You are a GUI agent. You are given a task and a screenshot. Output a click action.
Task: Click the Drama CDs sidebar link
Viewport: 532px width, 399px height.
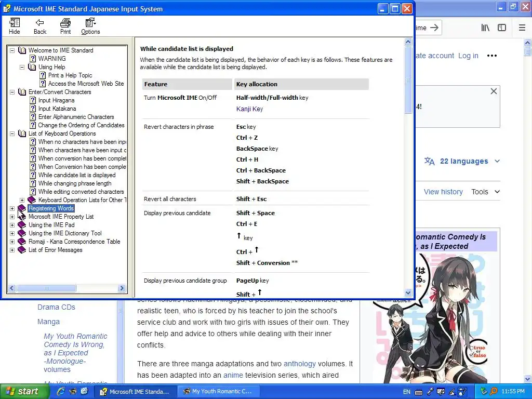click(56, 307)
